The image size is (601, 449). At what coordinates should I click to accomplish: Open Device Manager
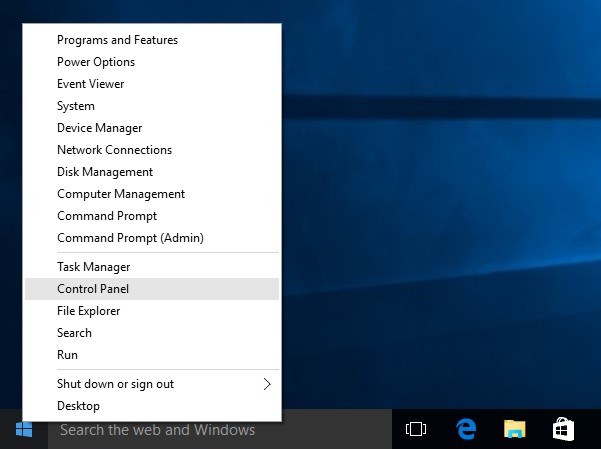(152, 128)
